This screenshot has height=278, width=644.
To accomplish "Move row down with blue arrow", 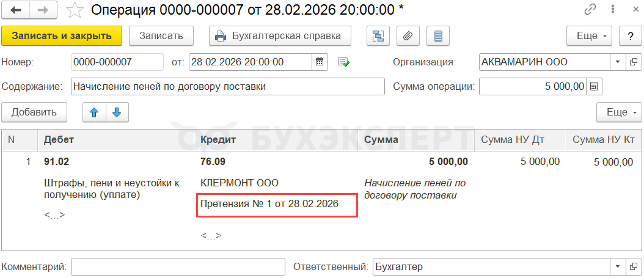I will pos(117,112).
